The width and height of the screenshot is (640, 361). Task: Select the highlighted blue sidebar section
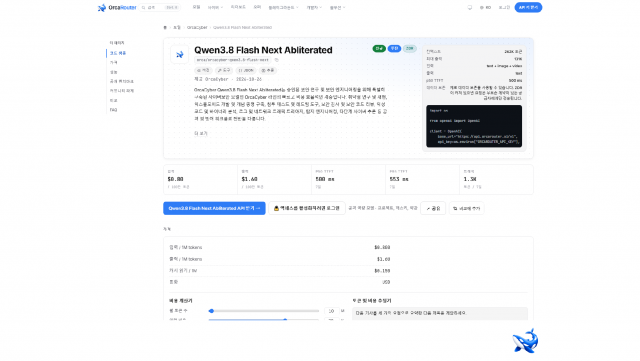point(118,53)
